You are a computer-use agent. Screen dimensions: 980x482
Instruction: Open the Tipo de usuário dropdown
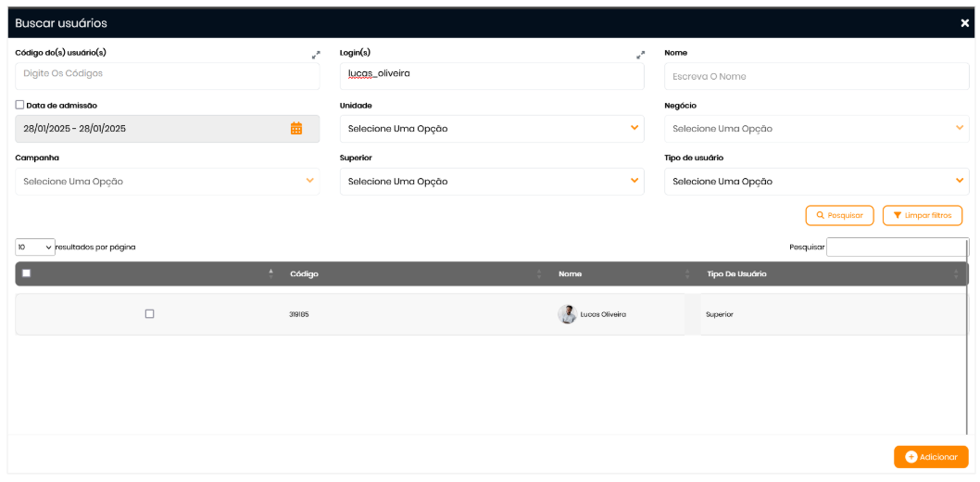[x=816, y=182]
